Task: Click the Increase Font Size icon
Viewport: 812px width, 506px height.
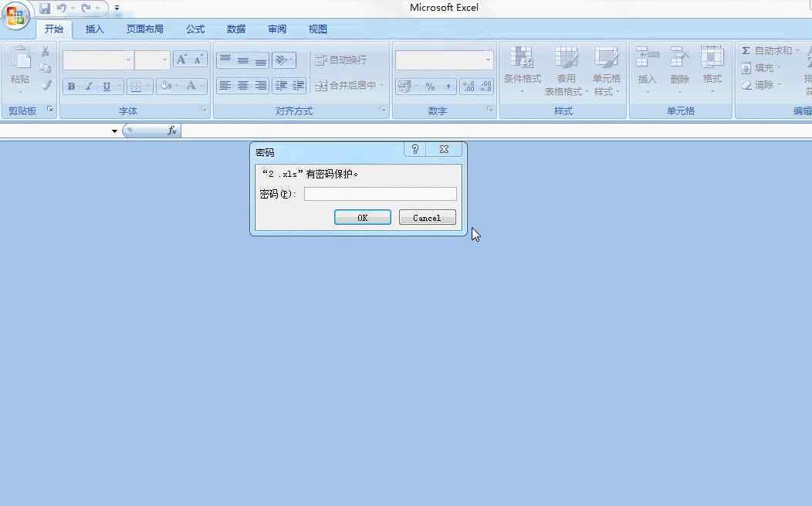Action: click(181, 59)
